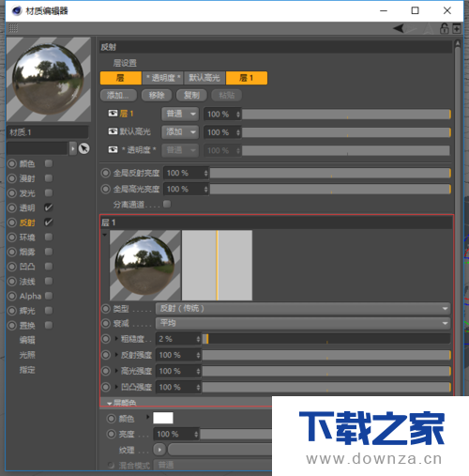Expand the 粗糙度 disclosure triangle
Screen dimensions: 469x476
pos(116,338)
